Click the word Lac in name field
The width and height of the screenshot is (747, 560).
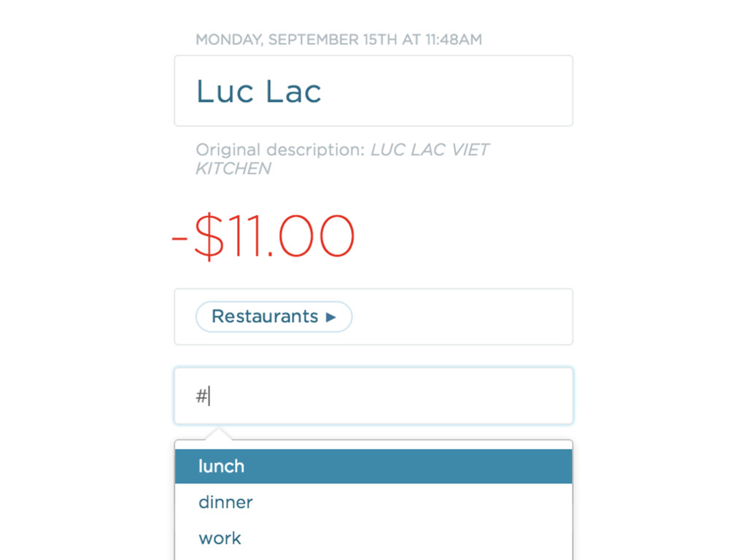pyautogui.click(x=293, y=91)
